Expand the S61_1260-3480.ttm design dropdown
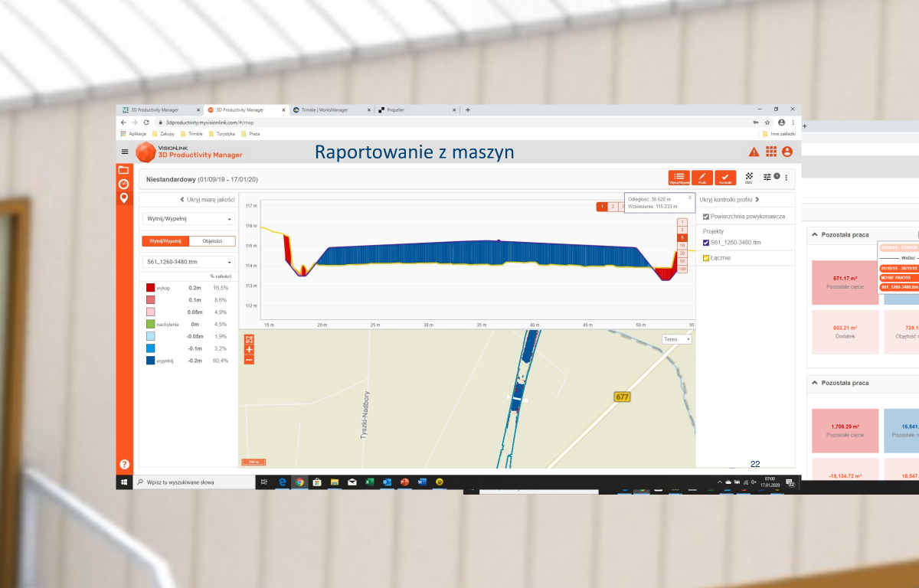Screen dimensions: 919x588 click(x=188, y=262)
